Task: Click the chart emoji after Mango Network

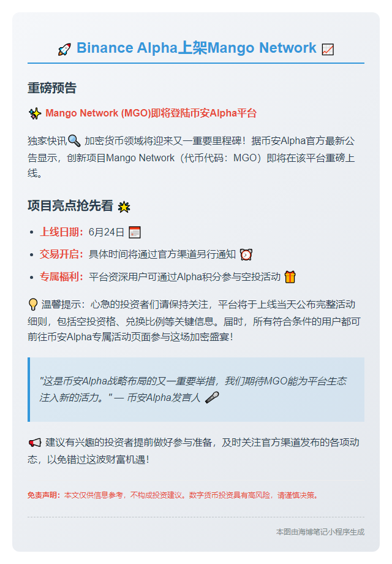Action: tap(328, 49)
